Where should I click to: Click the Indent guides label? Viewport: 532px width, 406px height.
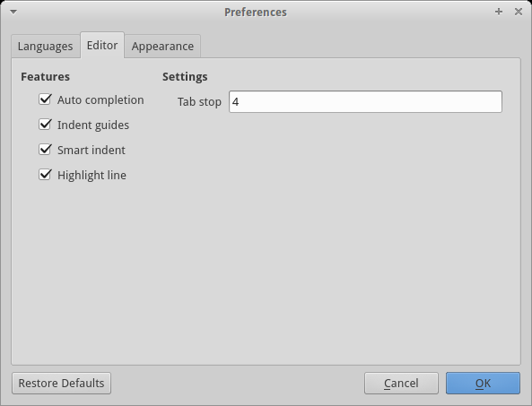[x=93, y=125]
